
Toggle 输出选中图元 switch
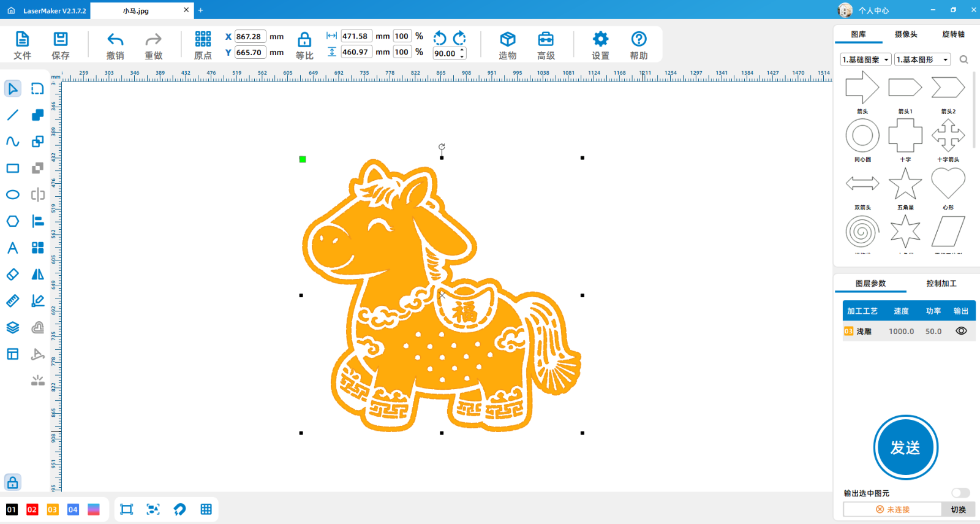pyautogui.click(x=960, y=493)
